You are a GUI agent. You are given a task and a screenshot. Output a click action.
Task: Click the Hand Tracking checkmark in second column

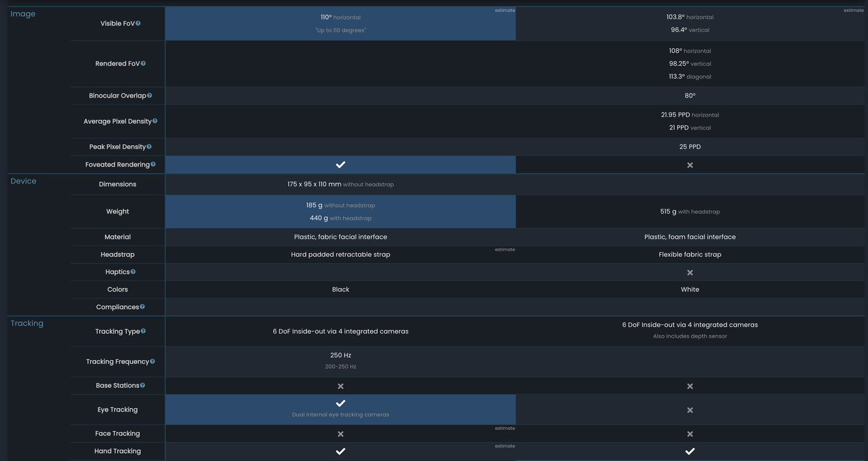(690, 451)
